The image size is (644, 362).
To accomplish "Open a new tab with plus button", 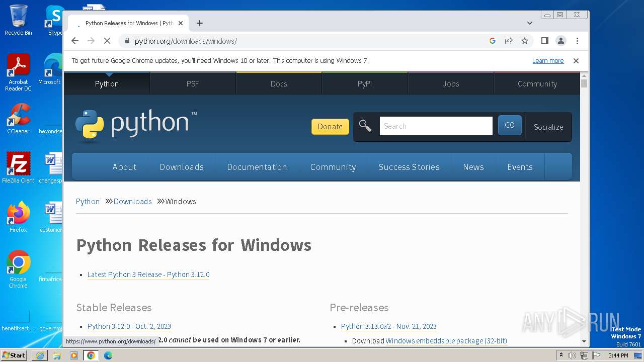I will point(200,23).
